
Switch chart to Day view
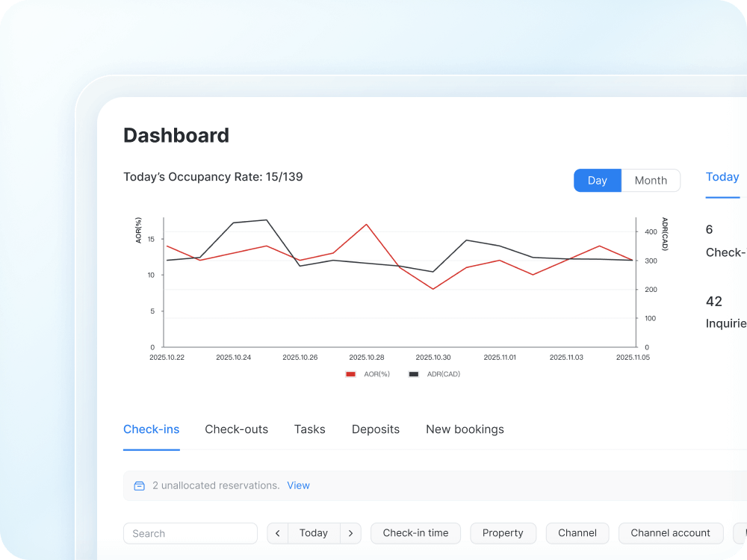click(x=597, y=181)
